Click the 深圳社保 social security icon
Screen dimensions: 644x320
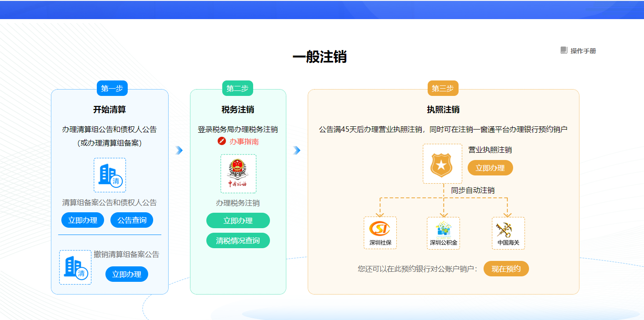380,230
